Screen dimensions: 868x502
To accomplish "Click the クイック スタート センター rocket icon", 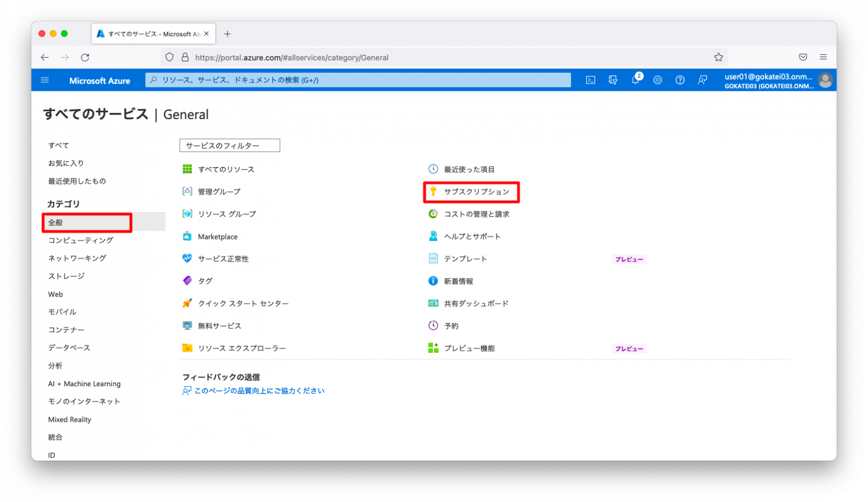I will (187, 303).
